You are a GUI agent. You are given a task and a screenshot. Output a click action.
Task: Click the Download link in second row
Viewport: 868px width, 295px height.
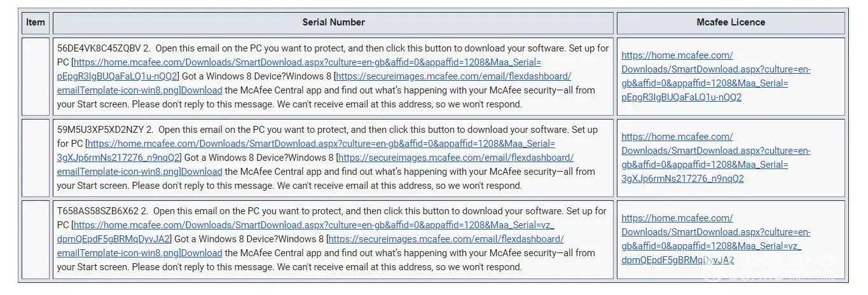click(x=202, y=172)
